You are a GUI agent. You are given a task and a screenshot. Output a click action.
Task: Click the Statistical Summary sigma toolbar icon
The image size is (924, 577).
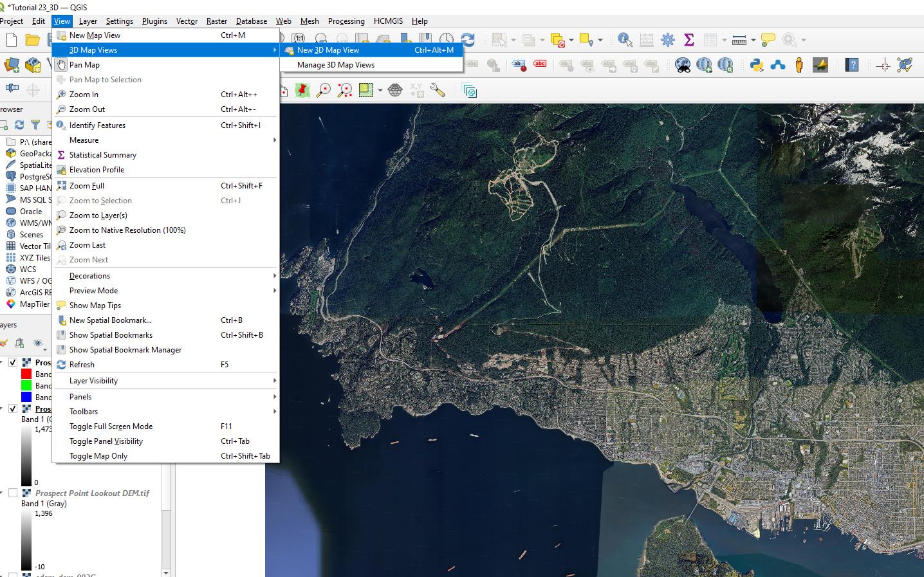[x=689, y=40]
